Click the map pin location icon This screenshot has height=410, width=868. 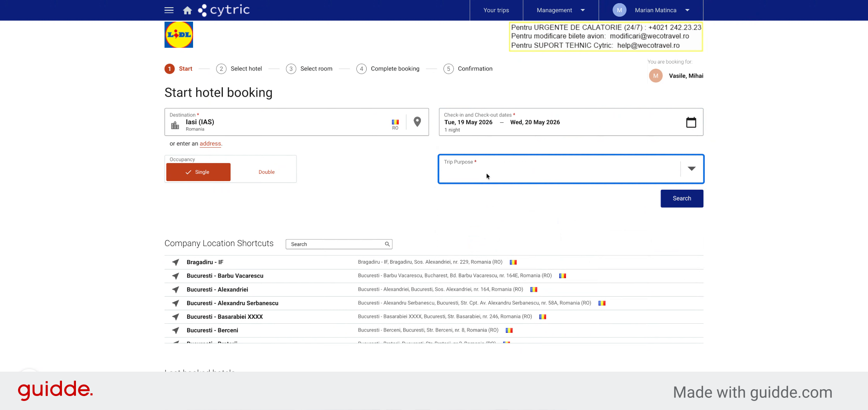[417, 122]
